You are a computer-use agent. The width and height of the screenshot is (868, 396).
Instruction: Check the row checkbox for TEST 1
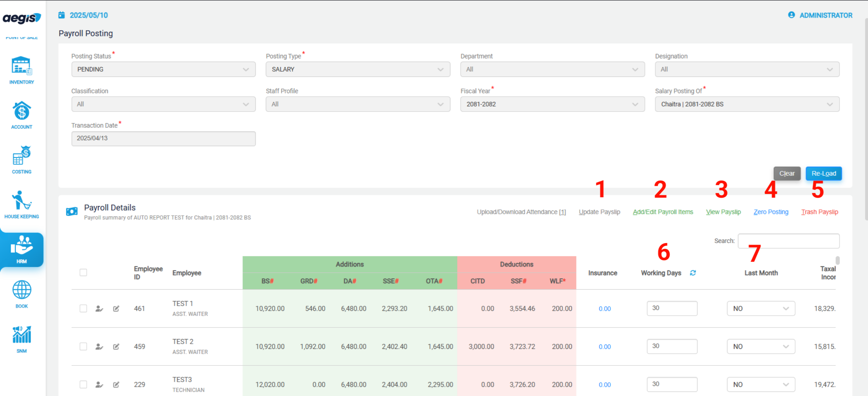pos(83,309)
